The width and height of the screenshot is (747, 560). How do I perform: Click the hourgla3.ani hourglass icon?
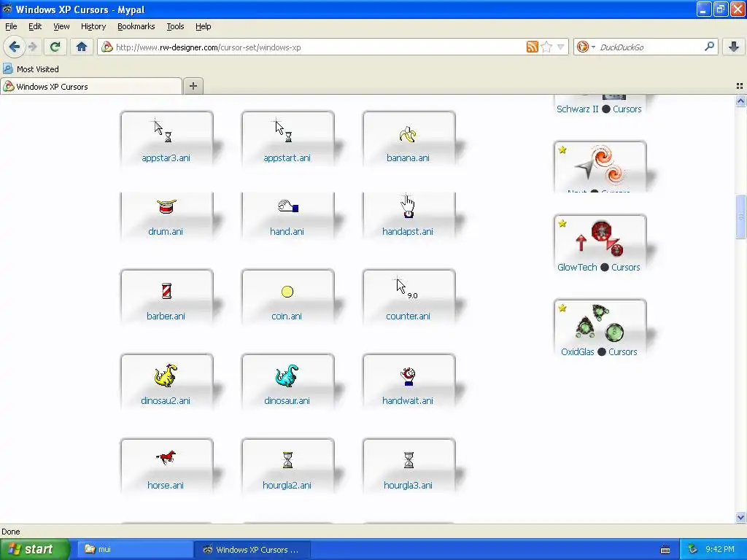[409, 459]
